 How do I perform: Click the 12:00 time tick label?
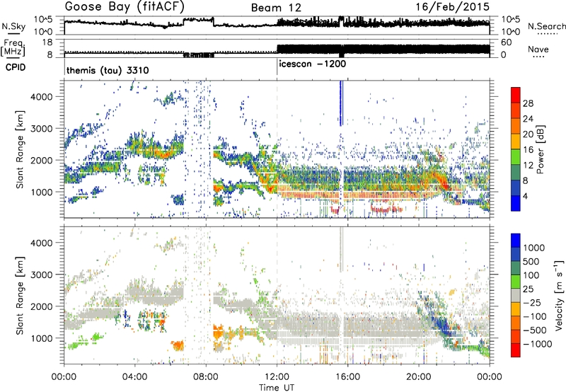click(x=277, y=377)
